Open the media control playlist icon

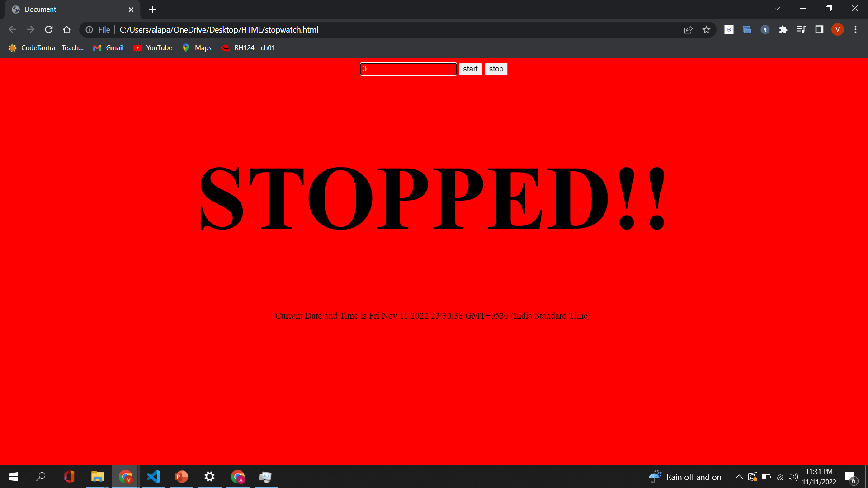[801, 30]
